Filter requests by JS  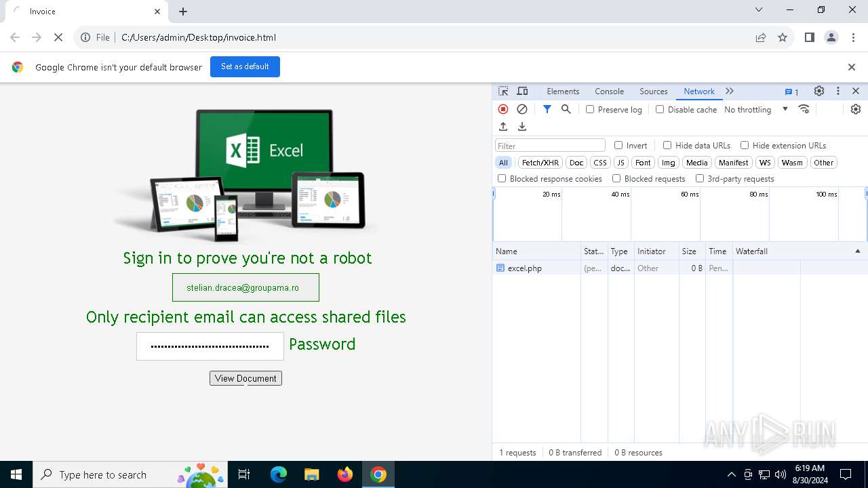point(620,163)
